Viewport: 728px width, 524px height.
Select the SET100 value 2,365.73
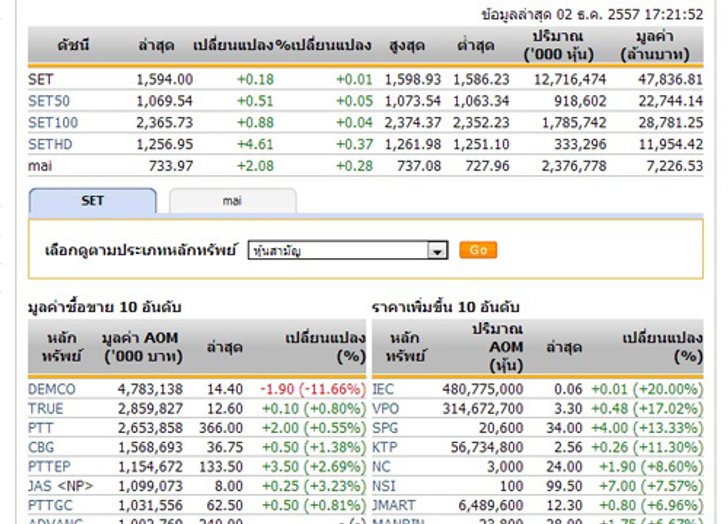tap(164, 123)
